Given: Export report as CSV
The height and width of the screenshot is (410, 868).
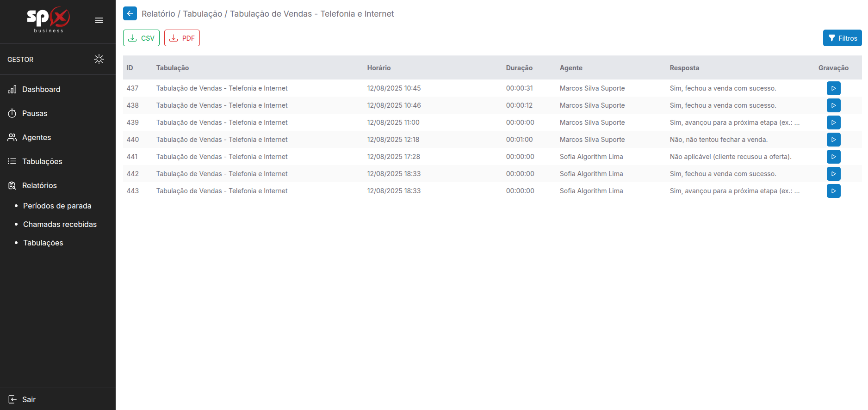Looking at the screenshot, I should point(141,38).
